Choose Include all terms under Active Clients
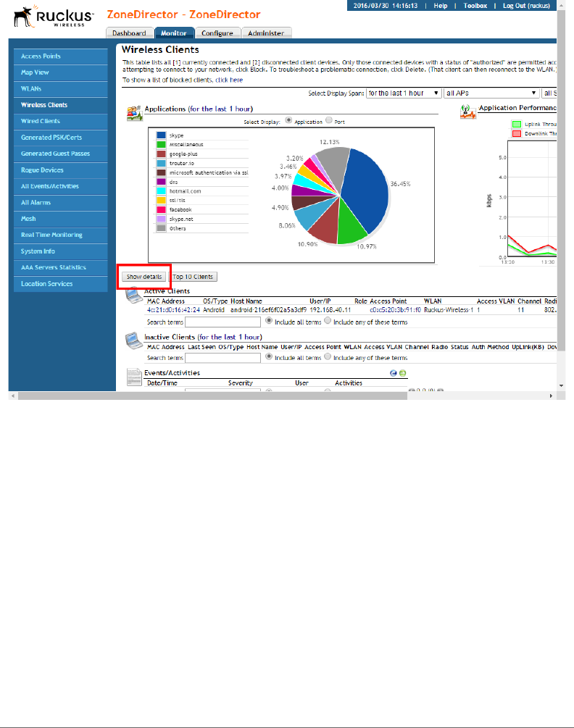Viewport: 574px width, 728px height. pos(269,320)
